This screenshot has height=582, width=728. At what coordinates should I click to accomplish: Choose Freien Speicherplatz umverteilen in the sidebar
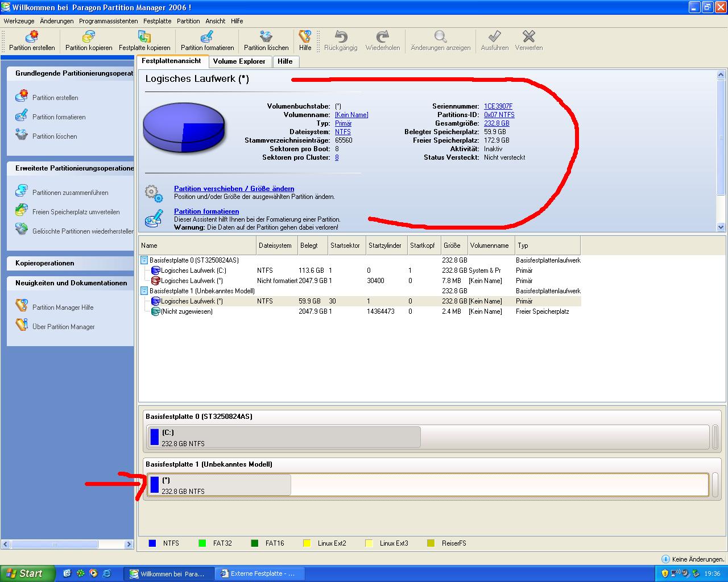[76, 212]
